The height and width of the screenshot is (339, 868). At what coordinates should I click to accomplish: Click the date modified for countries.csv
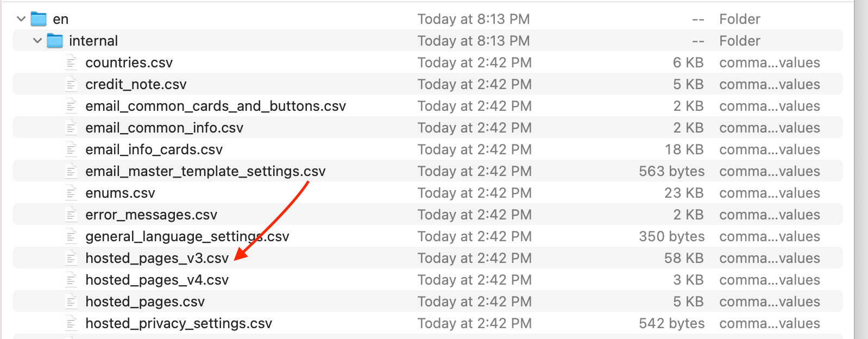point(474,62)
